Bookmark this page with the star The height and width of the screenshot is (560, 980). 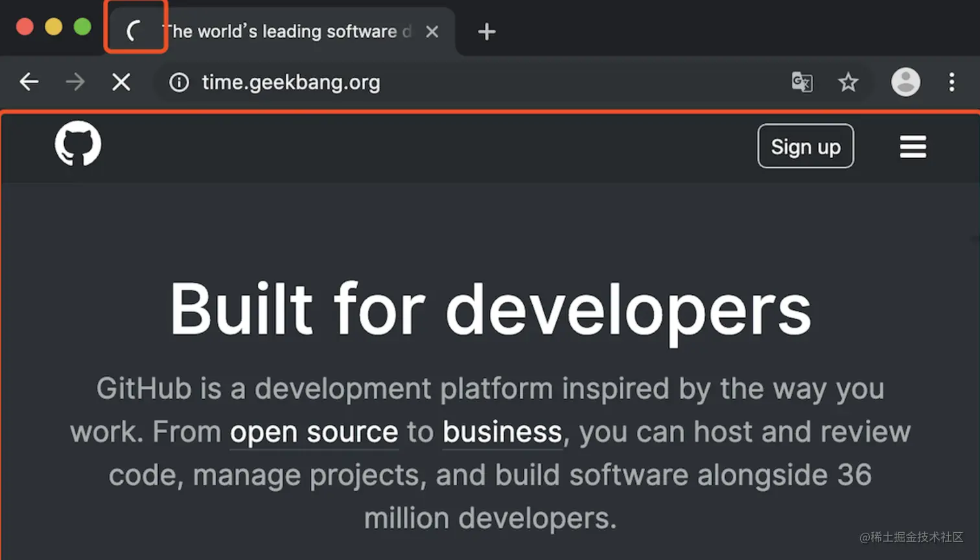(x=848, y=82)
